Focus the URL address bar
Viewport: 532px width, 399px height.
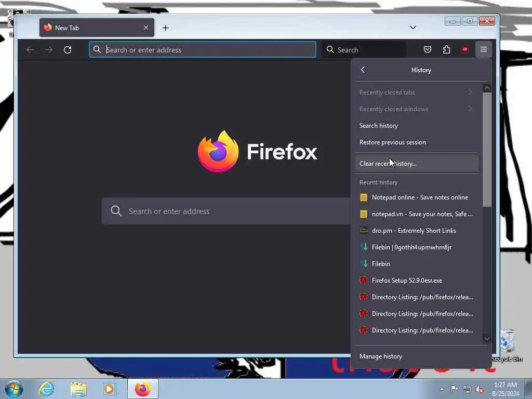point(203,50)
